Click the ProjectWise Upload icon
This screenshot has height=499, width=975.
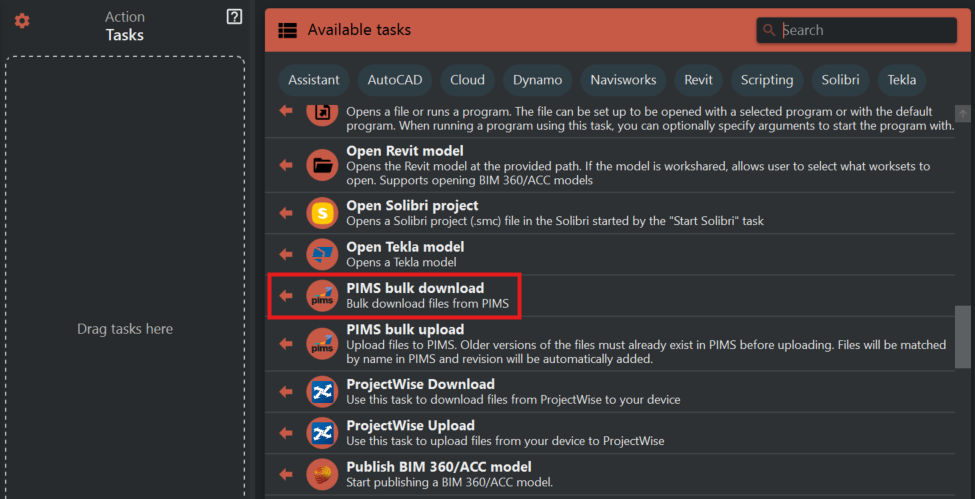[x=323, y=433]
